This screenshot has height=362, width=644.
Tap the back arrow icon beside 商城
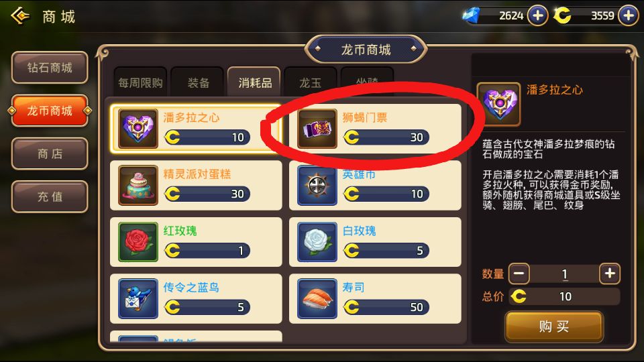click(21, 16)
